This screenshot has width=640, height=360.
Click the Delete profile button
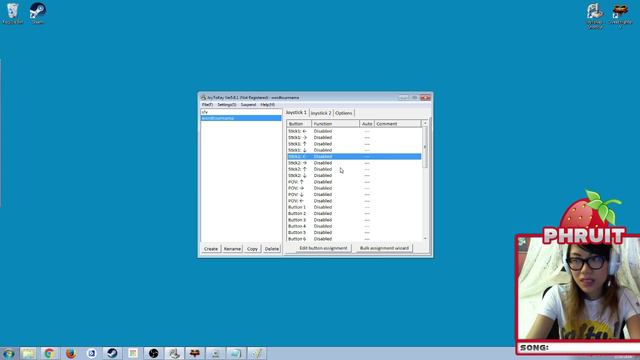pos(271,249)
